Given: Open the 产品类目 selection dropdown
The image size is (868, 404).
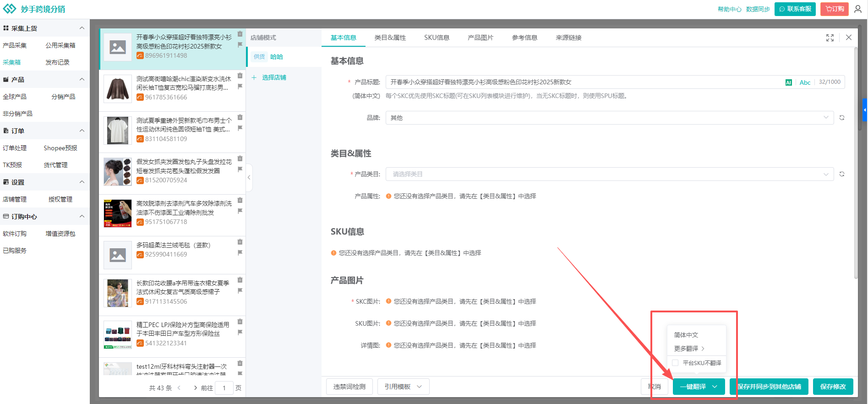Looking at the screenshot, I should tap(826, 174).
